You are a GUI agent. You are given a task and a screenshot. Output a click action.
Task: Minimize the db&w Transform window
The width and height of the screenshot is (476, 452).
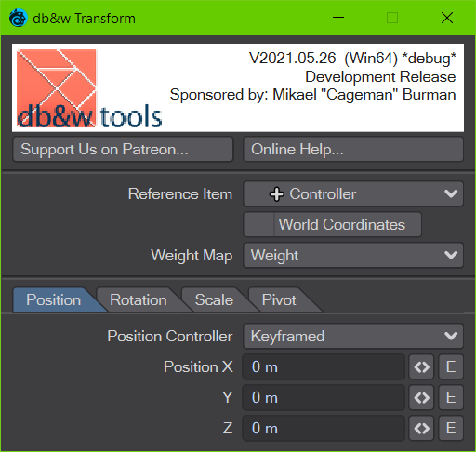(338, 18)
